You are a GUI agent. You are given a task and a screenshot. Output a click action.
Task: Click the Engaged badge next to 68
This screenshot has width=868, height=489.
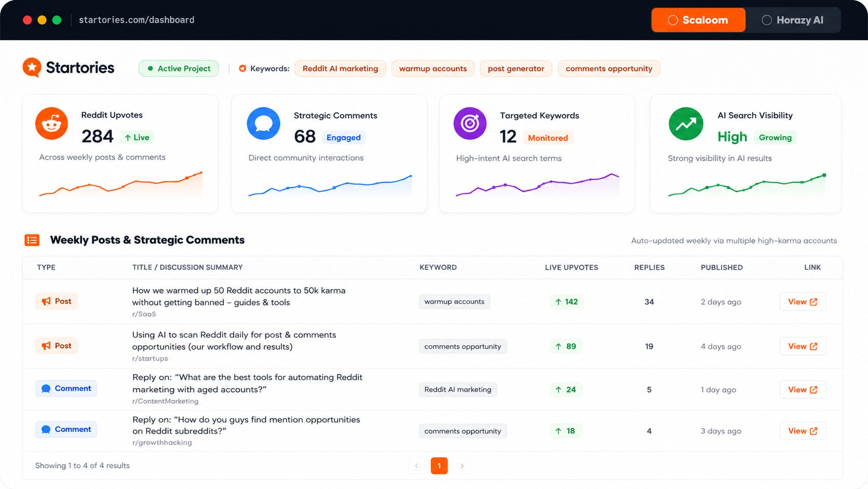(344, 138)
